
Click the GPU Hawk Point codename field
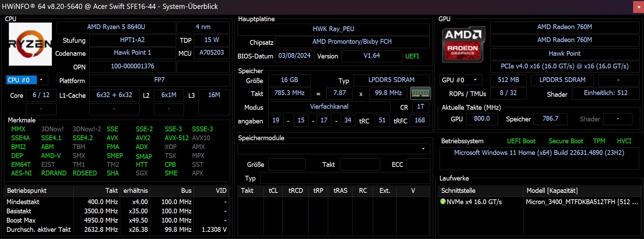point(564,54)
